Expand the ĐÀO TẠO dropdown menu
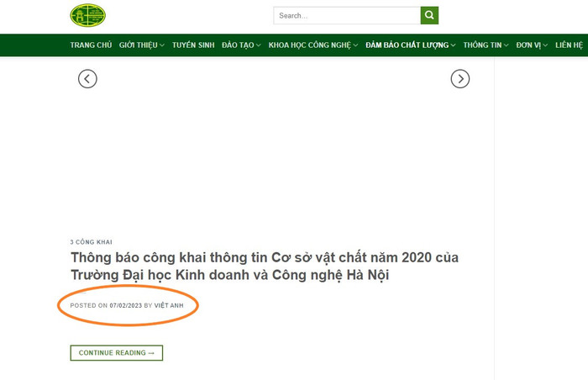Image resolution: width=588 pixels, height=380 pixels. pos(241,45)
